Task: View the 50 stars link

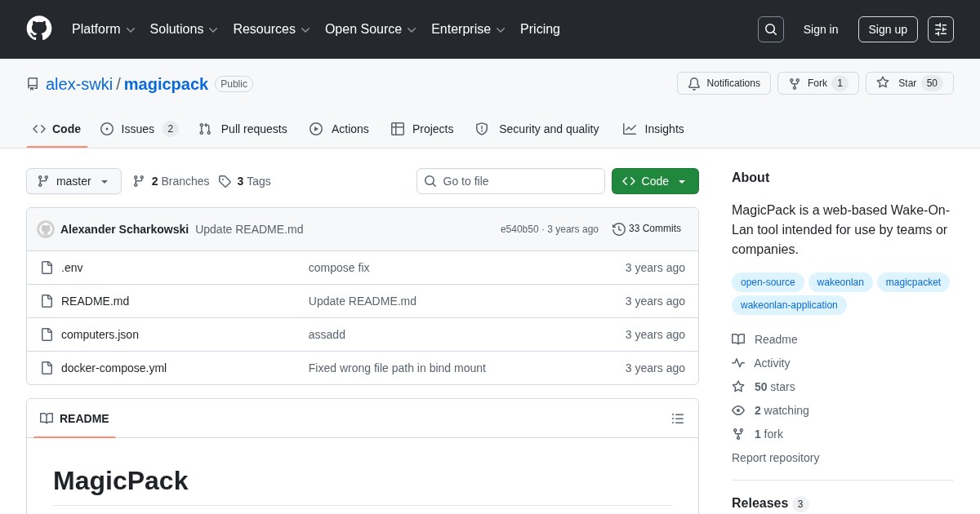Action: pyautogui.click(x=764, y=387)
